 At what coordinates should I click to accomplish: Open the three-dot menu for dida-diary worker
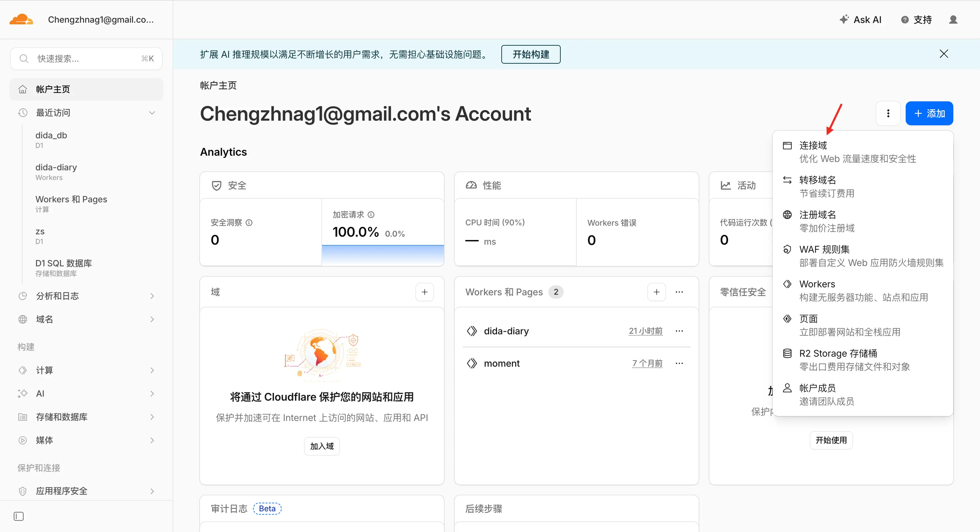coord(679,331)
